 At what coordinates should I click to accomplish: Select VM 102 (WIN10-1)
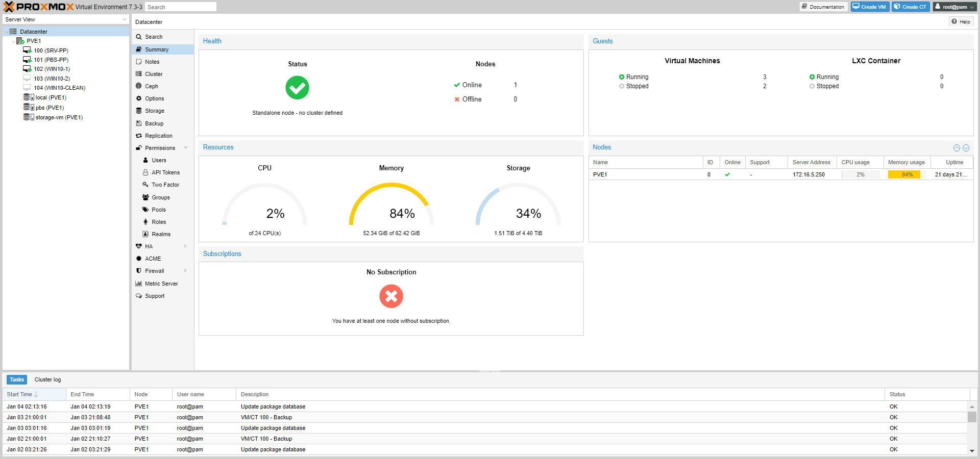52,69
